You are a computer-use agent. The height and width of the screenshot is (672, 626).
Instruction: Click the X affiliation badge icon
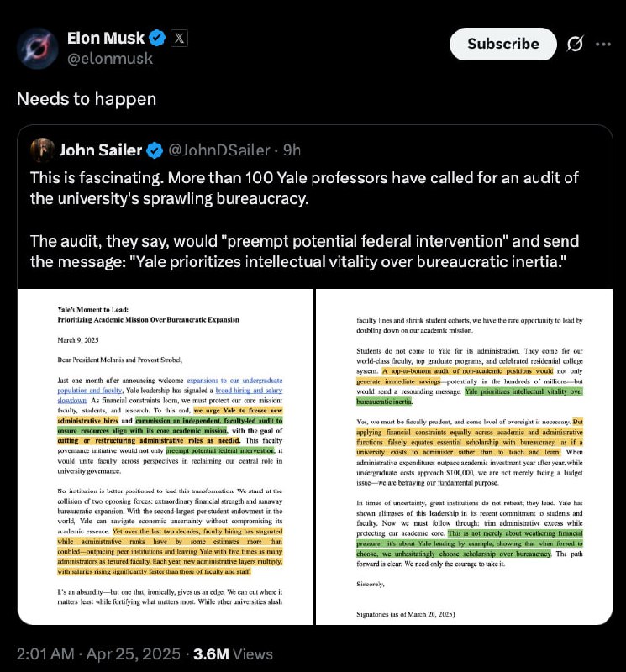click(x=179, y=39)
